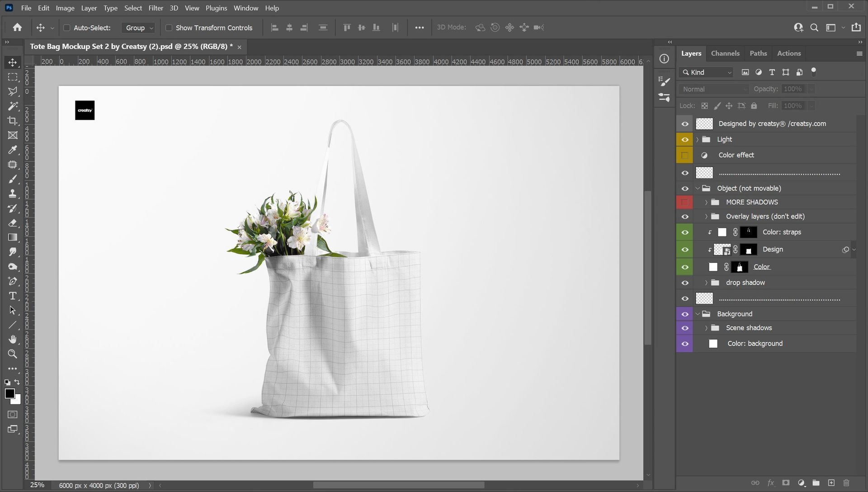This screenshot has height=492, width=868.
Task: Hide the drop shadow group
Action: coord(685,283)
